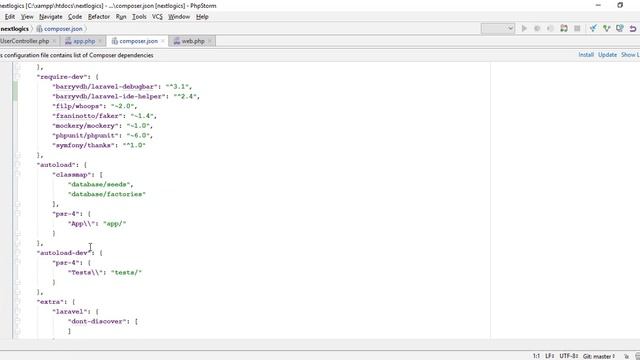Open the Tools menu
The height and width of the screenshot is (360, 640).
[x=139, y=17]
